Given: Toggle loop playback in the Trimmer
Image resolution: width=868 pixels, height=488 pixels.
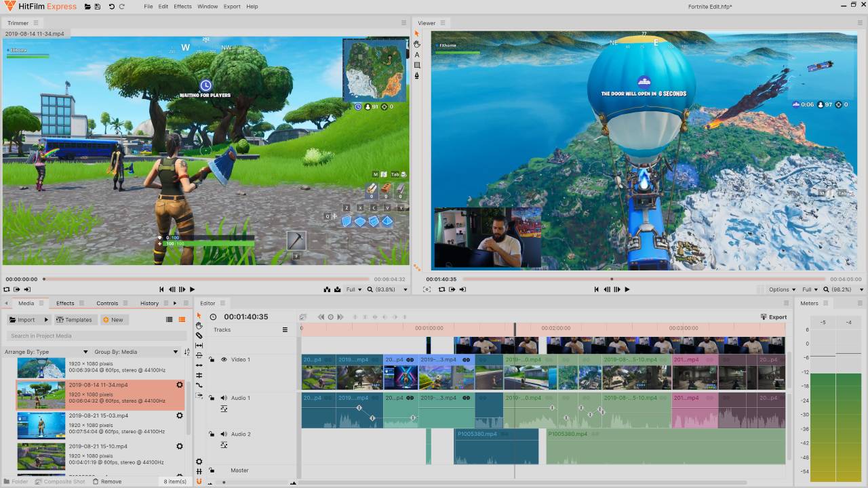Looking at the screenshot, I should (7, 289).
